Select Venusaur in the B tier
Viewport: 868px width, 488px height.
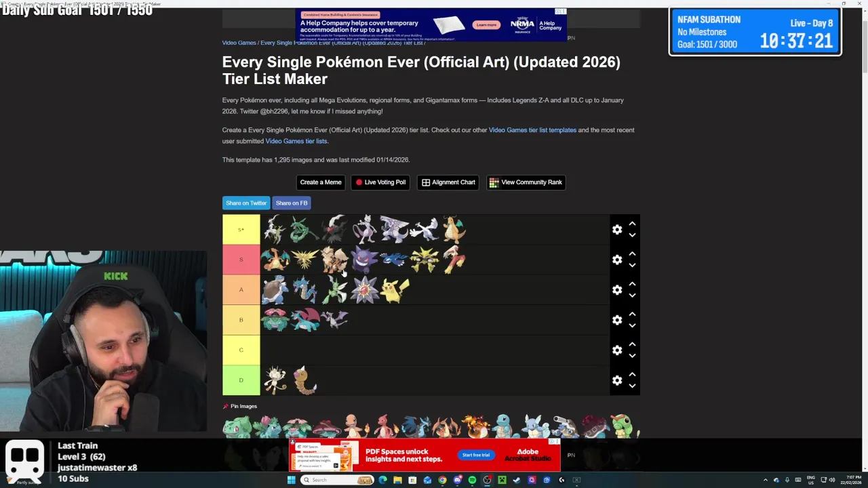[x=275, y=320]
